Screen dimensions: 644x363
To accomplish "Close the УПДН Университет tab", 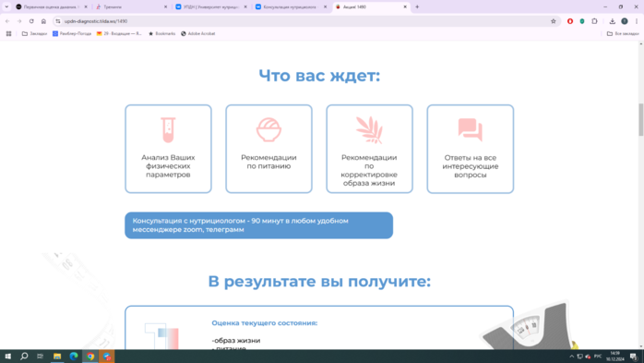I will coord(245,7).
